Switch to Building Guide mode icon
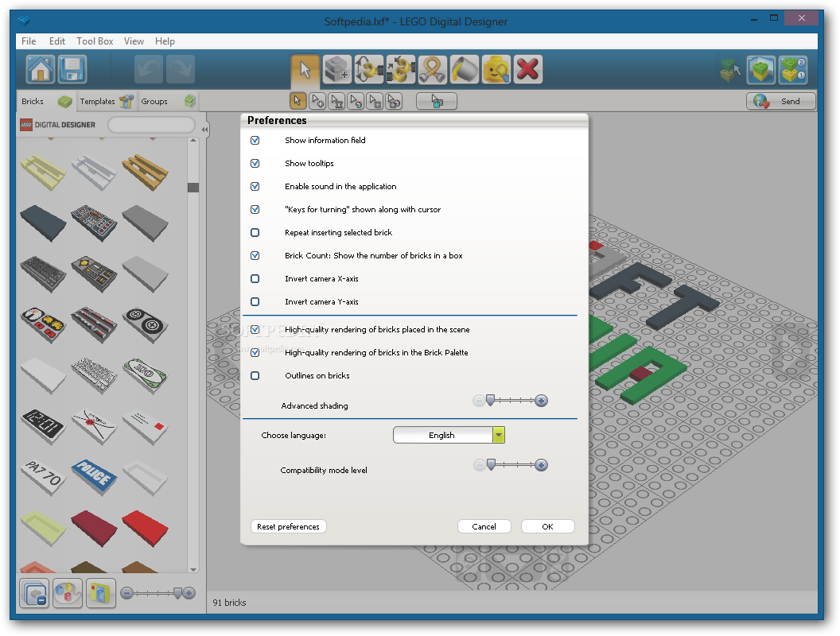 click(793, 70)
